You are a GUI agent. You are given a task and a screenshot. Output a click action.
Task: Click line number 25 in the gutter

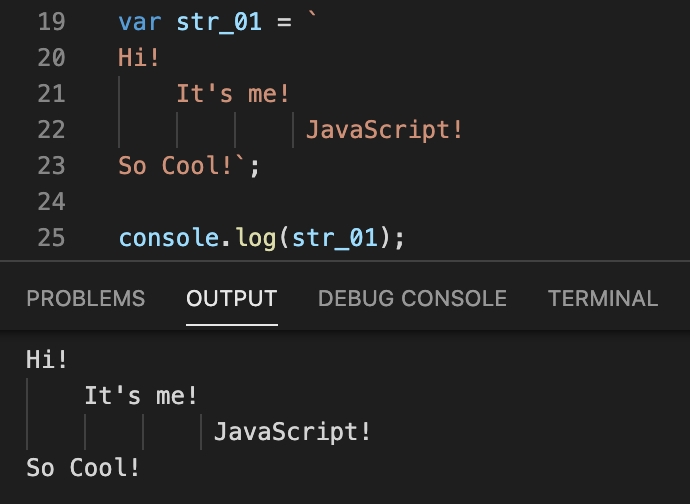(51, 238)
